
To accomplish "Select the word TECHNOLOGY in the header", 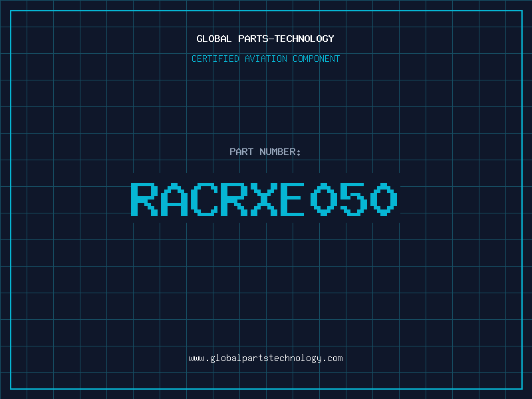I will click(304, 39).
